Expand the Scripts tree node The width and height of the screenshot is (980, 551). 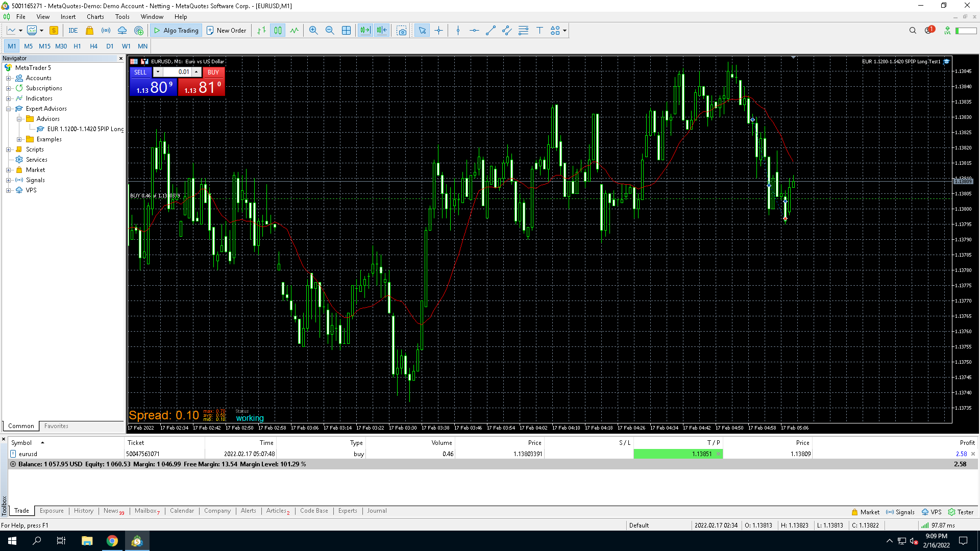(9, 149)
